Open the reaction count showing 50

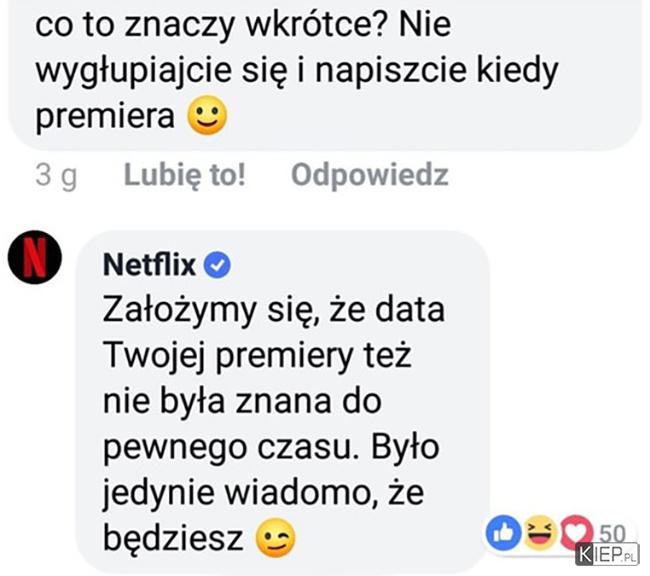(x=613, y=533)
